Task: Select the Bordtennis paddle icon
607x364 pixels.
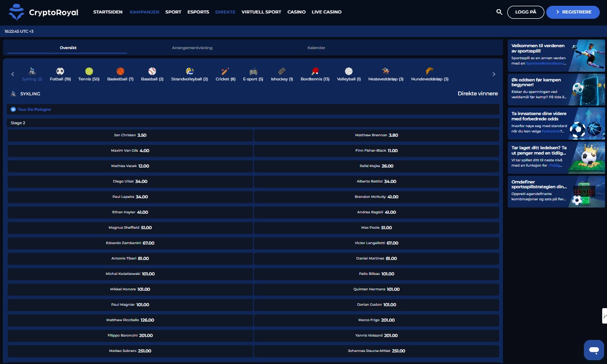Action: (315, 71)
